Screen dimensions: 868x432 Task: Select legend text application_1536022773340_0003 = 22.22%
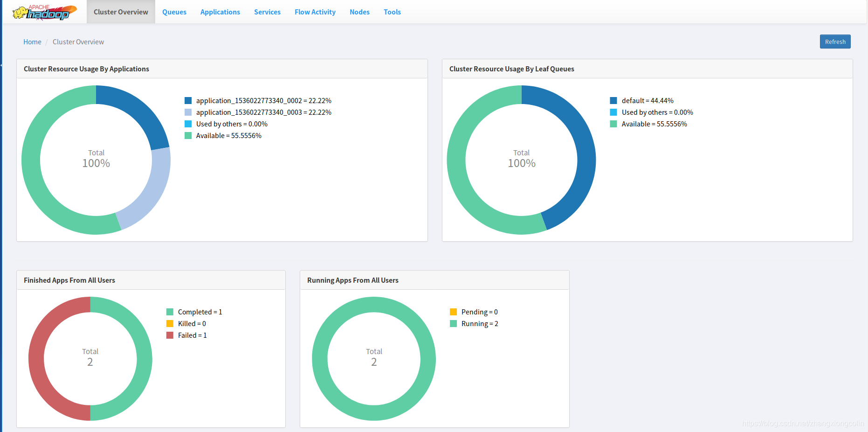click(x=264, y=112)
